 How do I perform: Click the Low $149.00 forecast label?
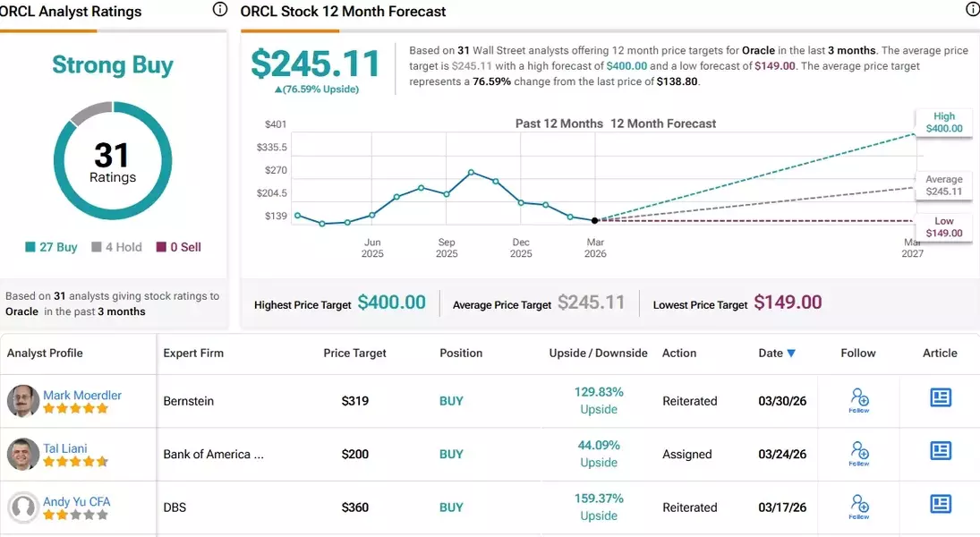[x=943, y=227]
